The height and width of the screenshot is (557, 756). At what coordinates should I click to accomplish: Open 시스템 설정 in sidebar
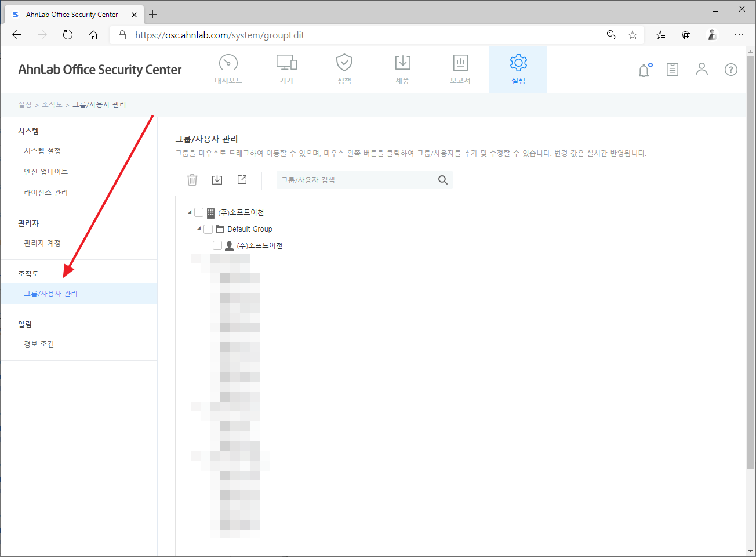pos(42,151)
